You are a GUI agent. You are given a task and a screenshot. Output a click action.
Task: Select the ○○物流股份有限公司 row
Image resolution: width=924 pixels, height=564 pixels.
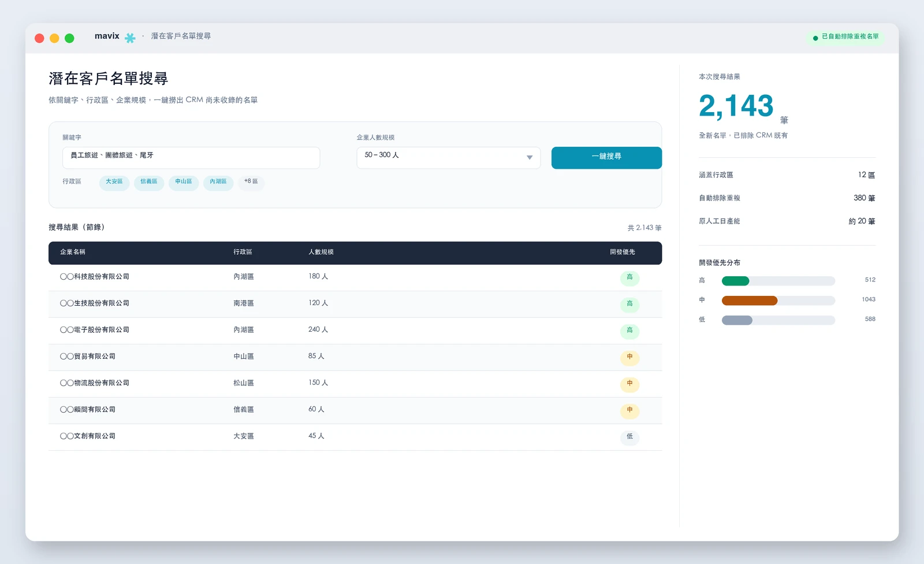pyautogui.click(x=355, y=384)
